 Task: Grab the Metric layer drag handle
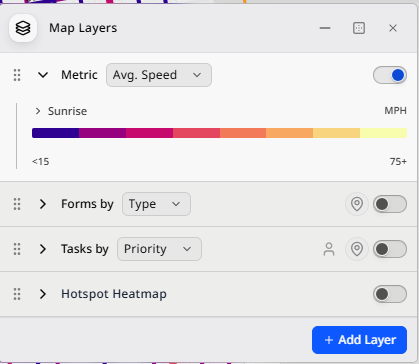[17, 75]
